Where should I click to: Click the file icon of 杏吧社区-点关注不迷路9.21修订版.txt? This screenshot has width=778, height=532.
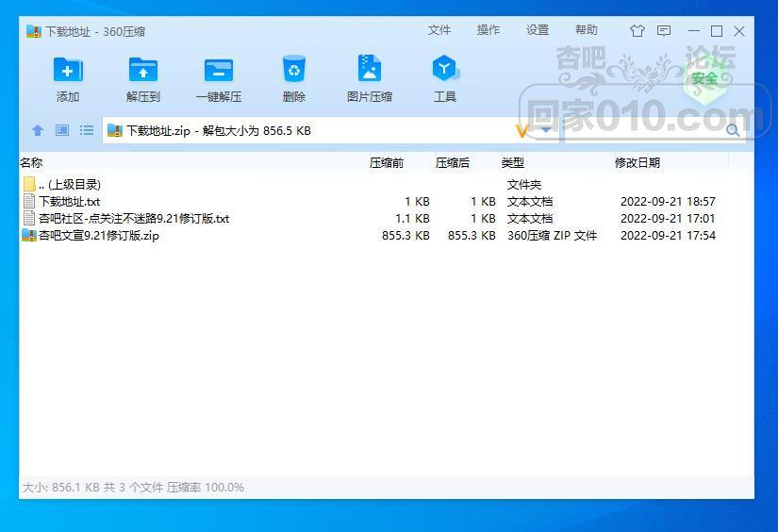coord(29,218)
